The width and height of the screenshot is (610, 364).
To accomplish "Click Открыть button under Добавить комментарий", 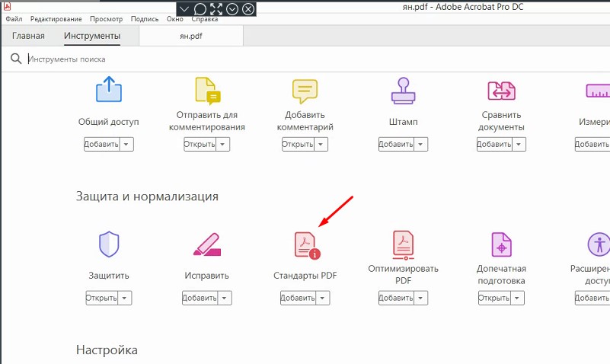I will tap(298, 144).
